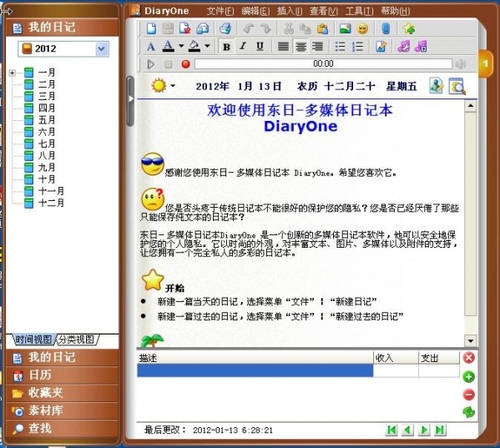Image resolution: width=500 pixels, height=448 pixels.
Task: Cut the selection with the scissors icon
Action: [289, 29]
